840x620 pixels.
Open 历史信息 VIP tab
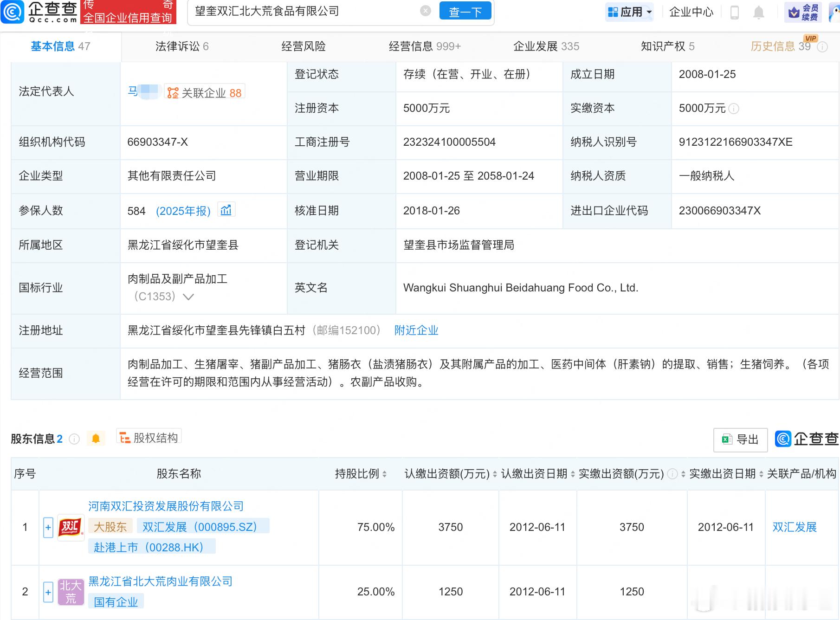(781, 46)
